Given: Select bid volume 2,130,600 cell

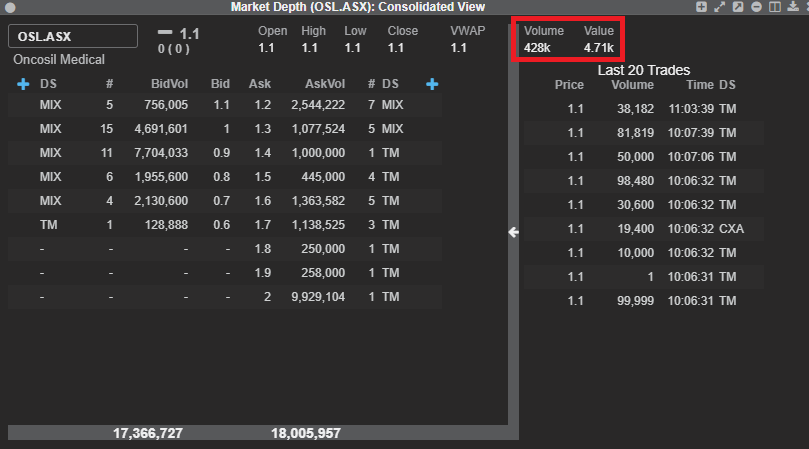Looking at the screenshot, I should pos(161,201).
